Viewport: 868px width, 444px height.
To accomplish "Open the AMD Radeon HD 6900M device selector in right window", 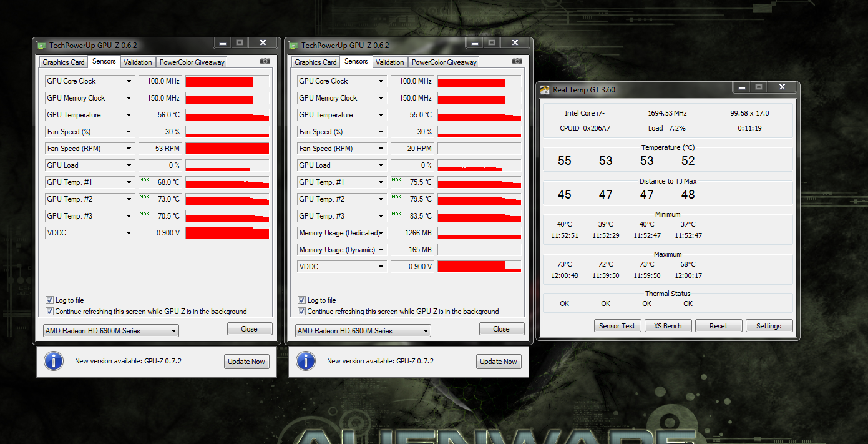I will pyautogui.click(x=363, y=331).
